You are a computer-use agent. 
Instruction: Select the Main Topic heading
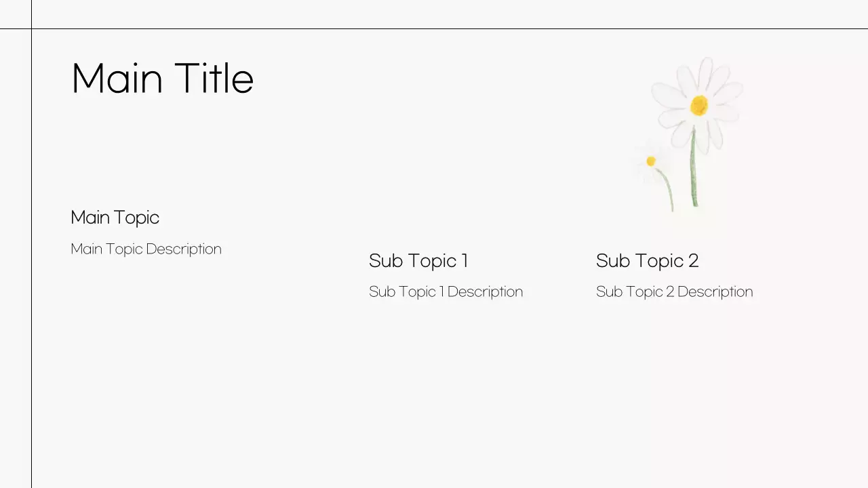pos(115,218)
